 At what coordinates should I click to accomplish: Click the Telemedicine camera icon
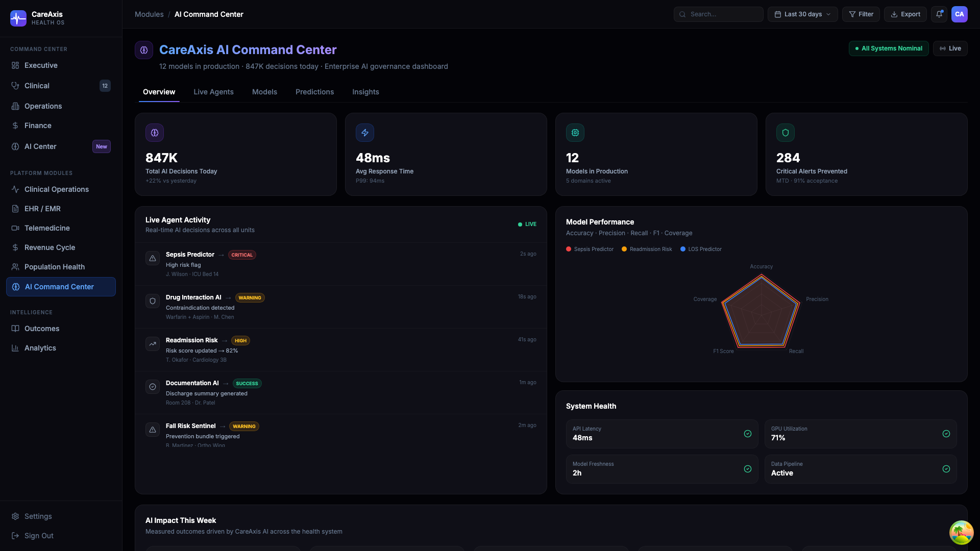[x=15, y=228]
